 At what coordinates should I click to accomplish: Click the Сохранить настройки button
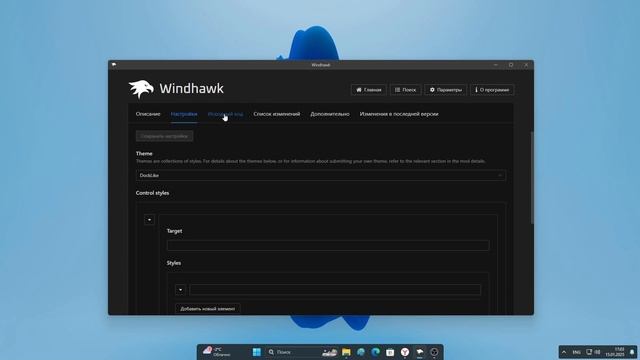164,136
